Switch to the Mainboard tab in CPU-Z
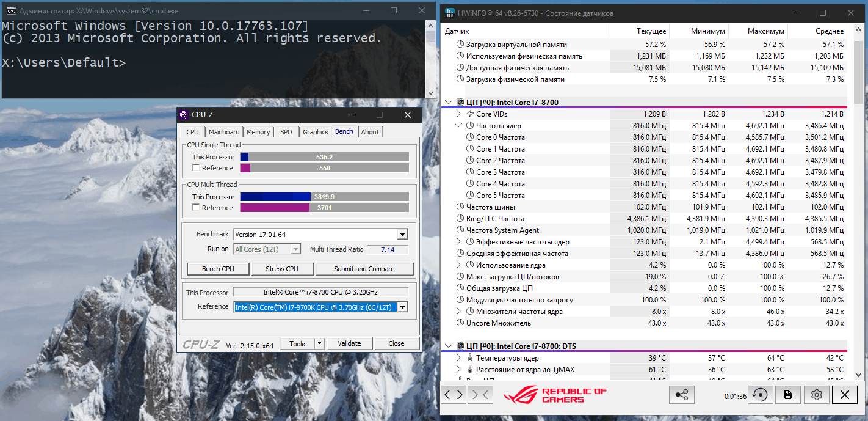This screenshot has width=868, height=421. [x=224, y=132]
